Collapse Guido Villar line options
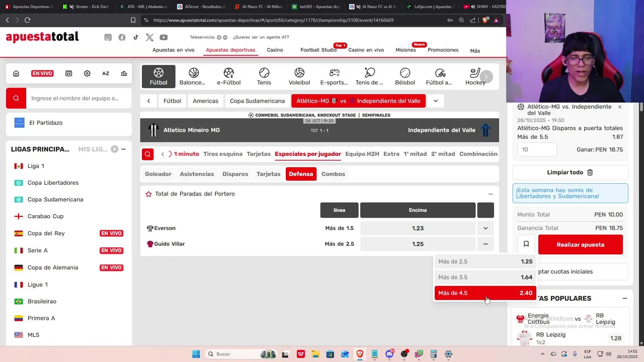The image size is (644, 362). (x=486, y=244)
